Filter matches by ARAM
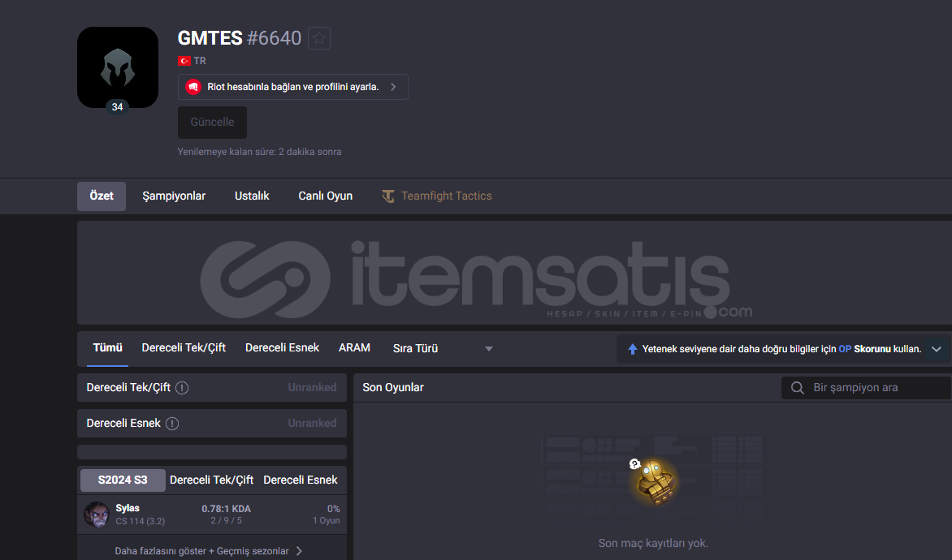Viewport: 952px width, 560px height. click(x=354, y=347)
